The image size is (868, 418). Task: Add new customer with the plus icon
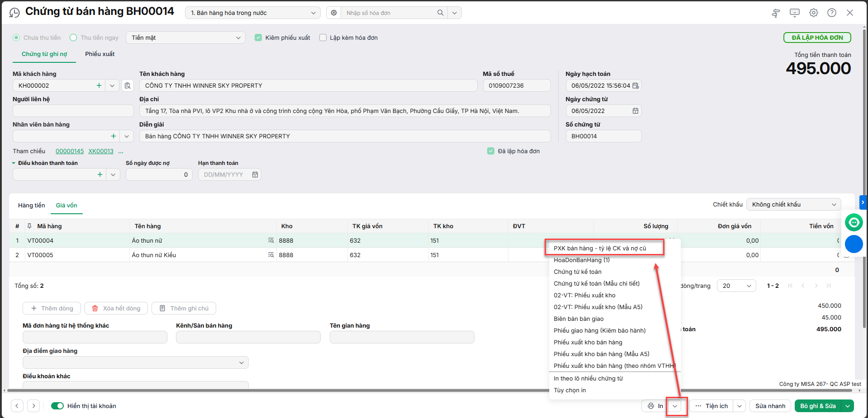pyautogui.click(x=99, y=85)
